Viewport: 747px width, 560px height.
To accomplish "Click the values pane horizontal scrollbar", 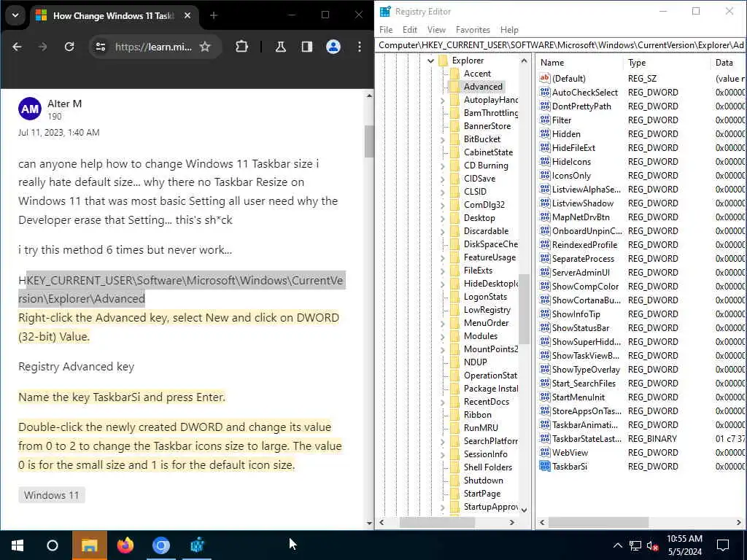I will (x=598, y=522).
